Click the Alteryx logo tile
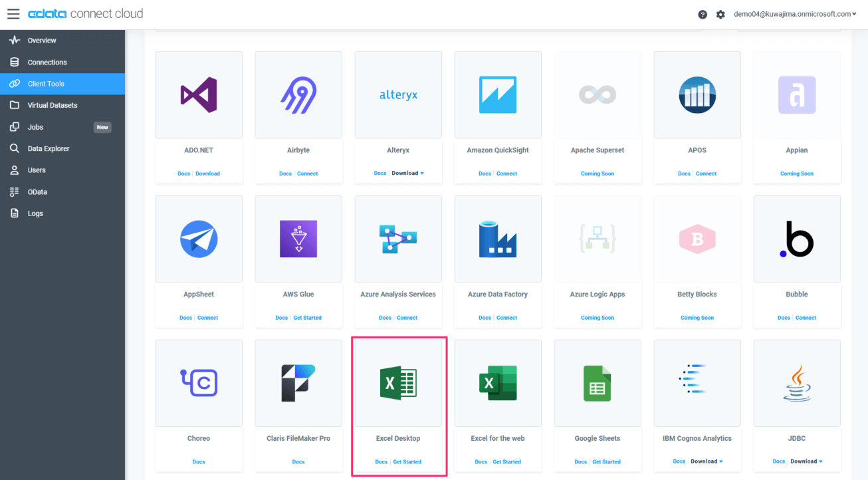 [x=398, y=95]
